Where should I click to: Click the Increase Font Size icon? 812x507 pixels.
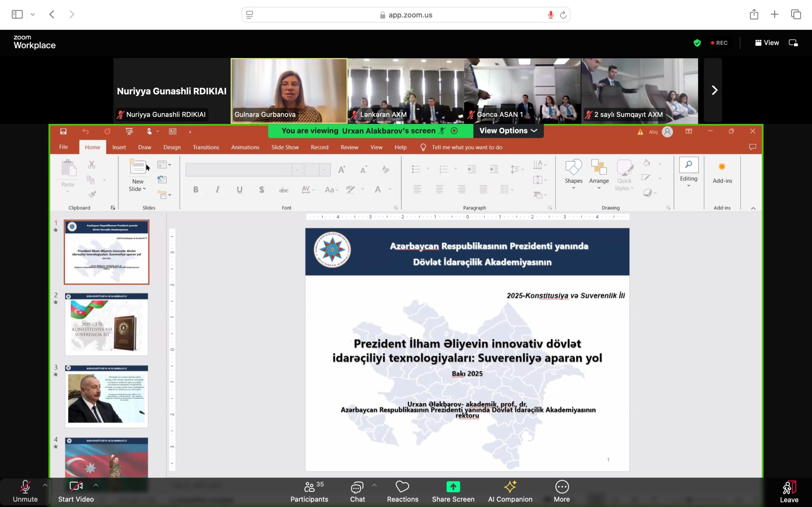pyautogui.click(x=342, y=169)
